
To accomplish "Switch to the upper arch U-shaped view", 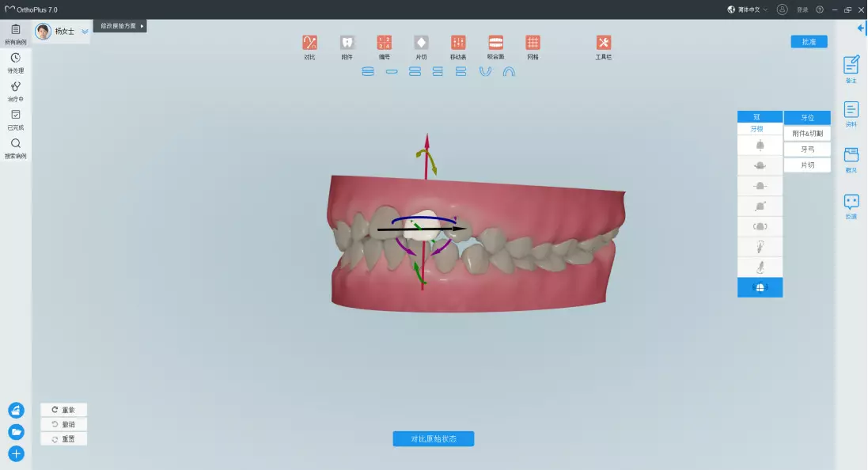I will point(485,71).
